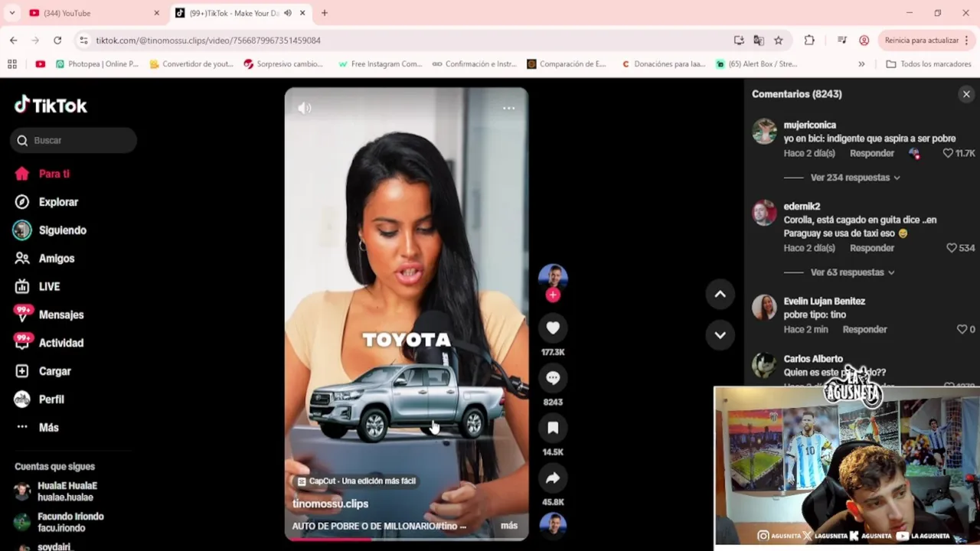Follow the creator with the red plus
The height and width of the screenshot is (551, 980).
[x=553, y=295]
